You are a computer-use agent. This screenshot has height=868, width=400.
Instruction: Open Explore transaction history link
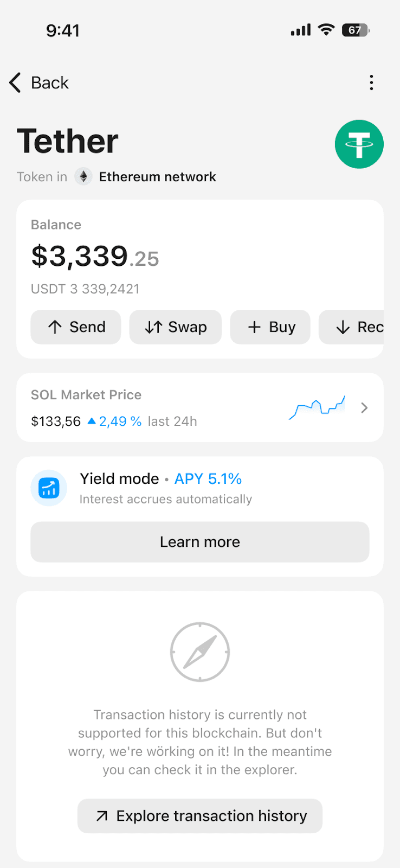[200, 816]
